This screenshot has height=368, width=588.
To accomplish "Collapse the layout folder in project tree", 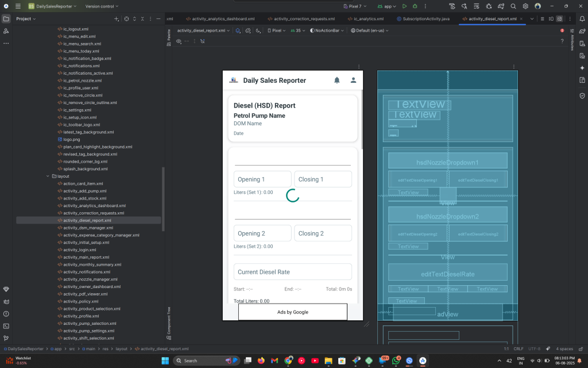I will point(48,176).
